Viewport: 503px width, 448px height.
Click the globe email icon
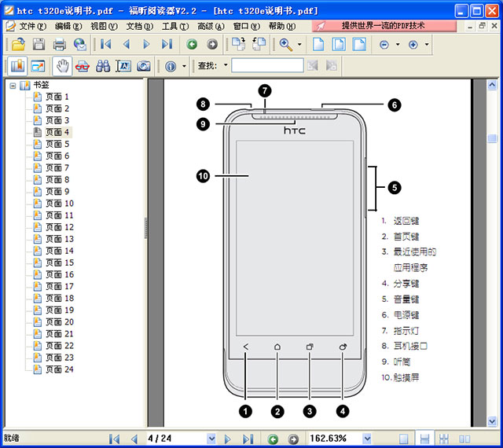(80, 44)
